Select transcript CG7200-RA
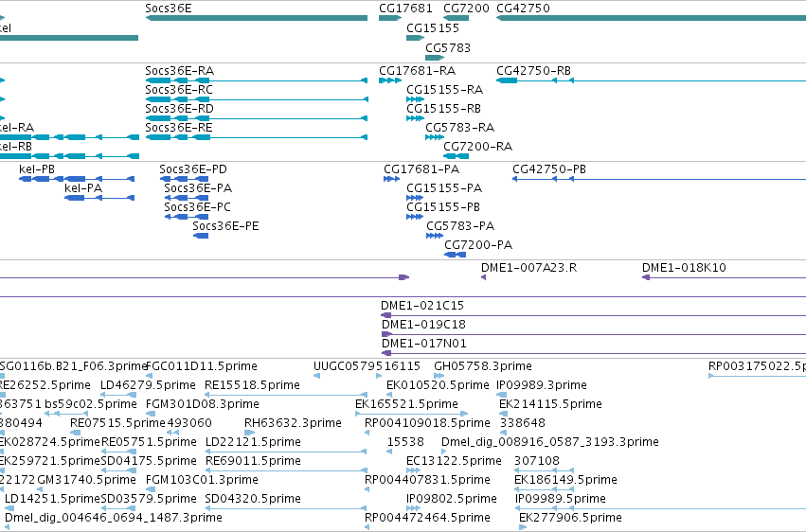 456,156
